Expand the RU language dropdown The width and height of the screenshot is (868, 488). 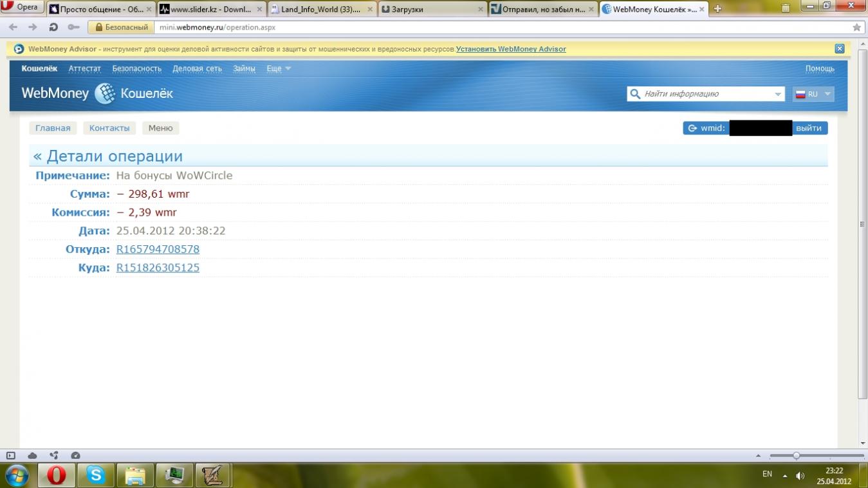[813, 94]
